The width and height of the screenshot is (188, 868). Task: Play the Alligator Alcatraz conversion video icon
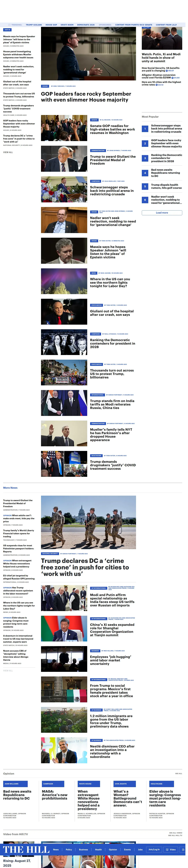click(173, 78)
